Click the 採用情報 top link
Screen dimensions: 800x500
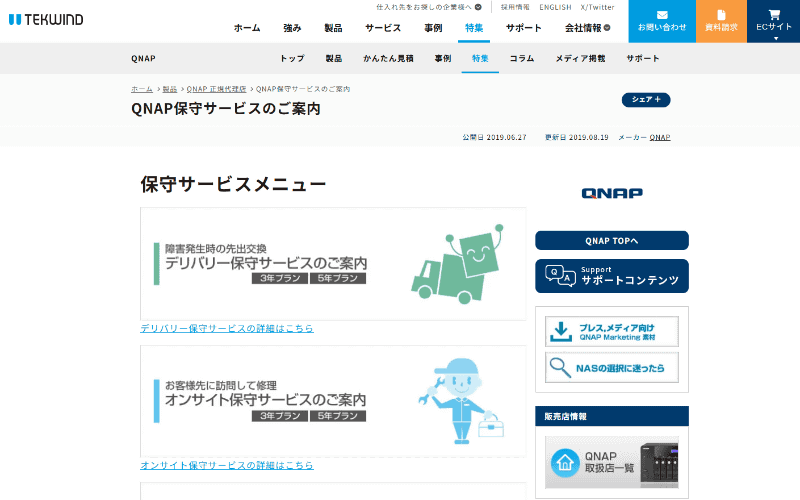[515, 7]
